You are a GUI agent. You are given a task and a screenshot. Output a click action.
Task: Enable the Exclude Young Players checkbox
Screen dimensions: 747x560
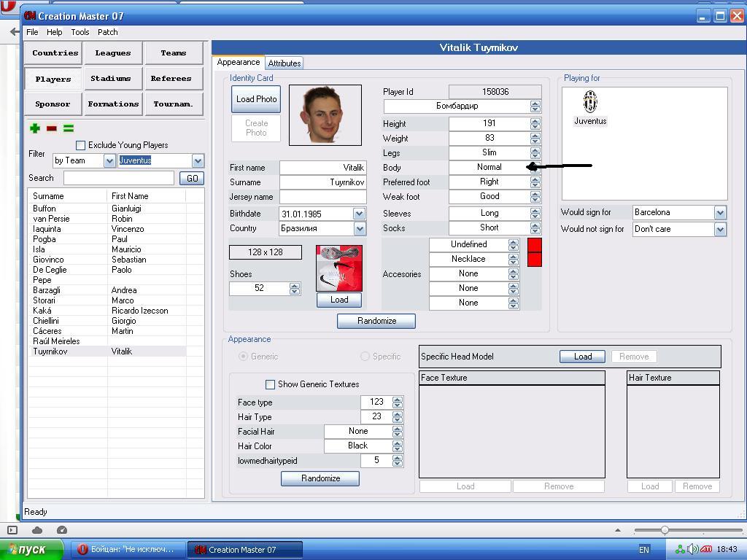[81, 145]
